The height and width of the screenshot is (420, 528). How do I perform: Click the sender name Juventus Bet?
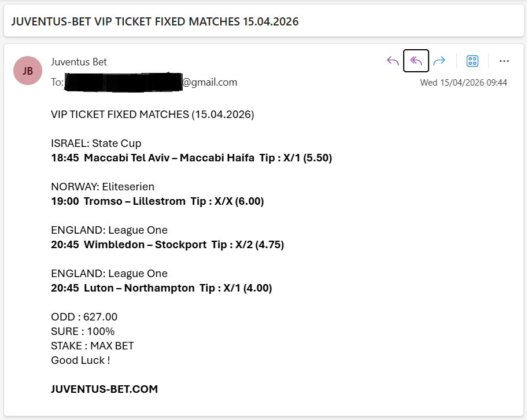point(79,62)
